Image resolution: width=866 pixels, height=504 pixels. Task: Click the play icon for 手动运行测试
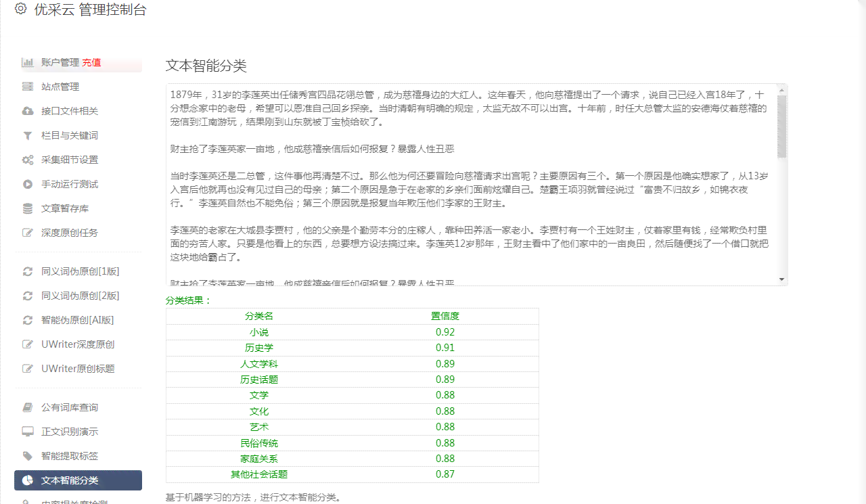[28, 184]
